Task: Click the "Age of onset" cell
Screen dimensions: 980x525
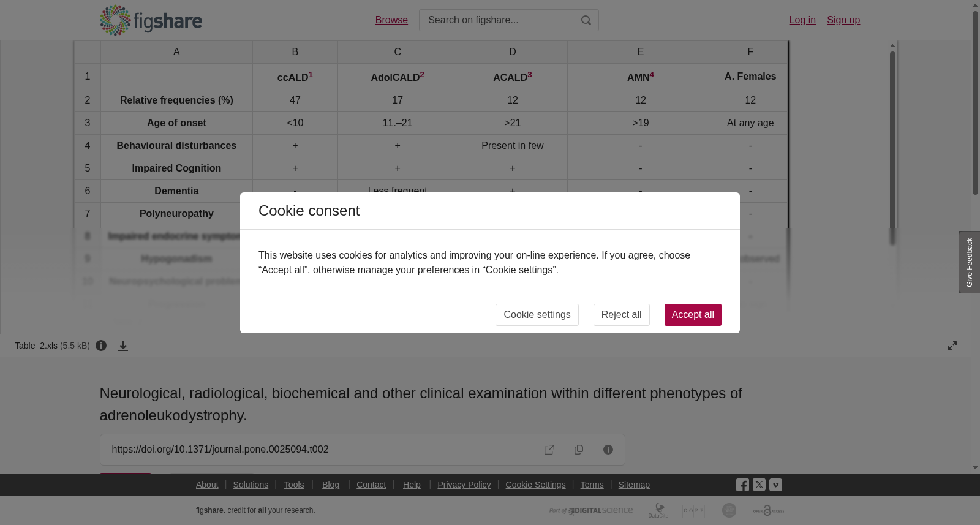Action: coord(176,123)
